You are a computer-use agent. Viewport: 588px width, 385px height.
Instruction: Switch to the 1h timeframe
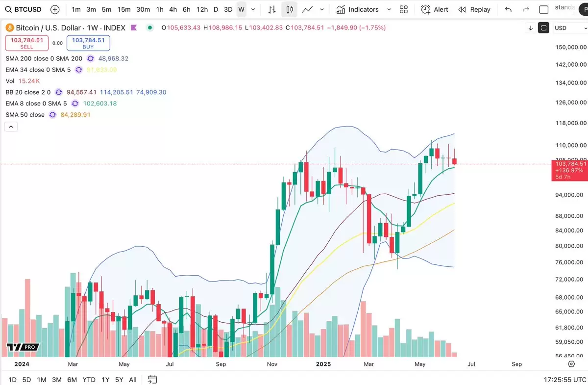coord(160,9)
